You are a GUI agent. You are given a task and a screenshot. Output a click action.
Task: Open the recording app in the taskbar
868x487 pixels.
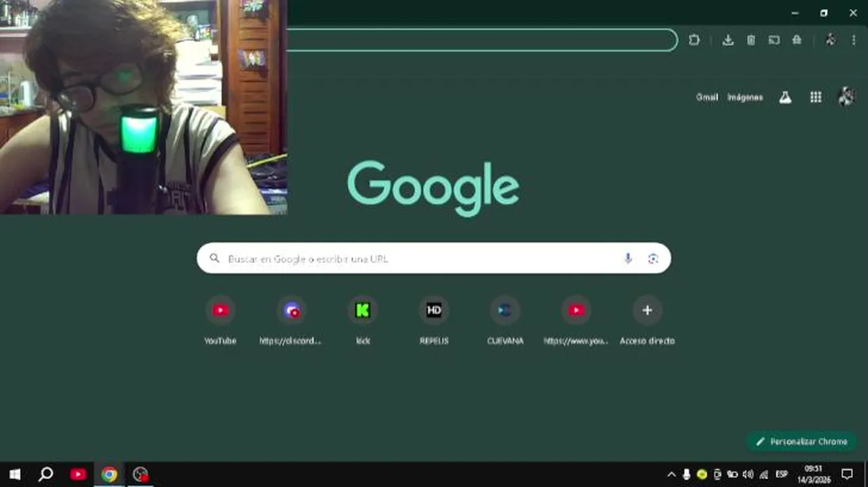click(140, 474)
